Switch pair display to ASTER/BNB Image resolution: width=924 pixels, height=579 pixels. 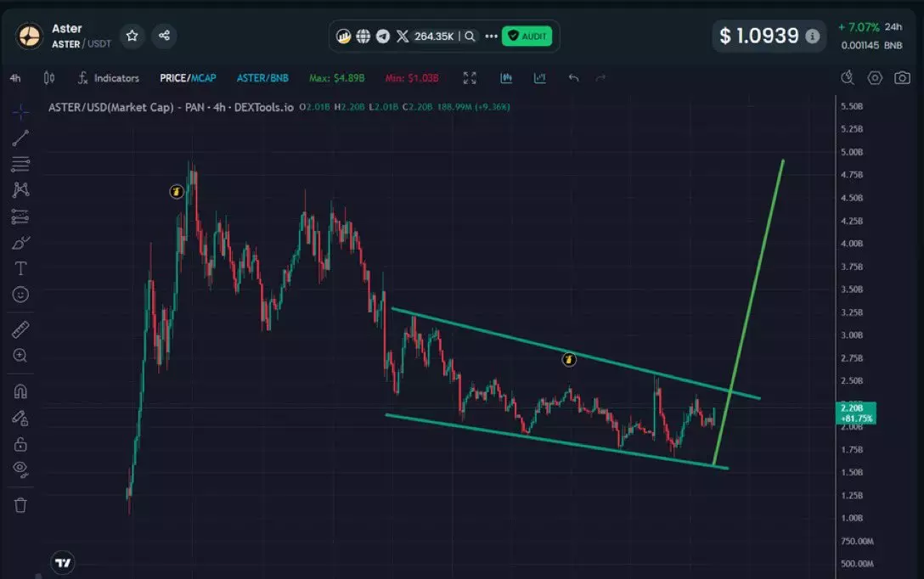pyautogui.click(x=262, y=78)
